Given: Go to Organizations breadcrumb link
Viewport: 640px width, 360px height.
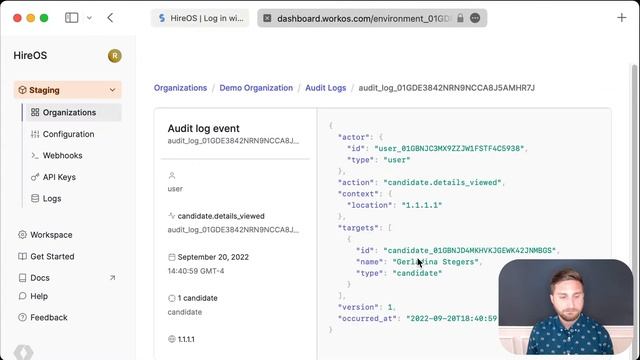Looking at the screenshot, I should click(x=180, y=88).
